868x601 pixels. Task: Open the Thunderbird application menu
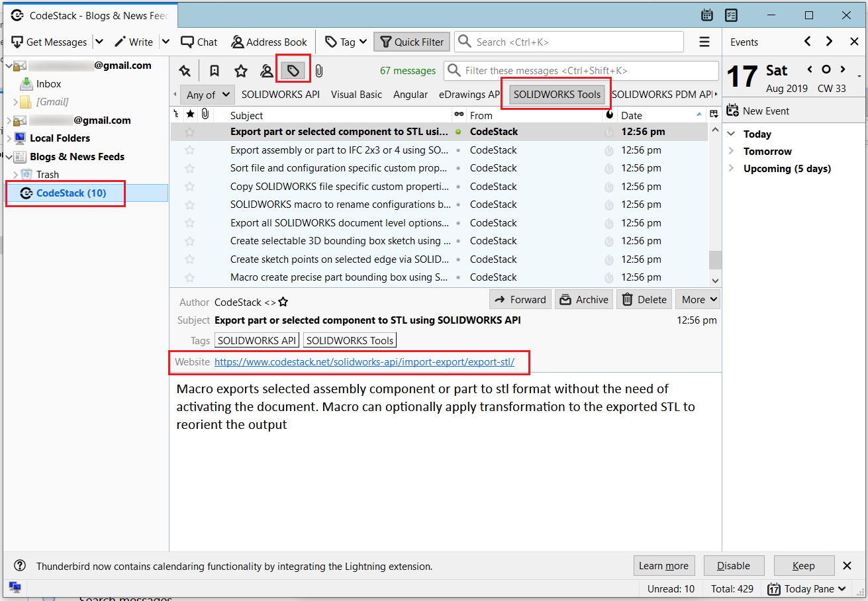pos(704,42)
